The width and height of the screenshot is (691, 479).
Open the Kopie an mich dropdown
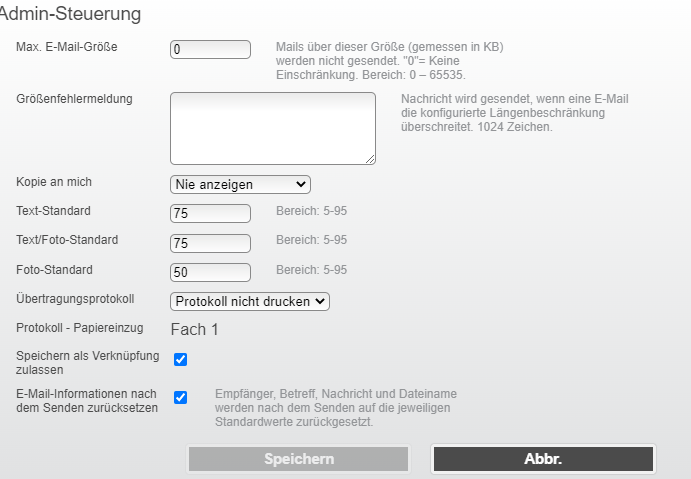tap(240, 184)
